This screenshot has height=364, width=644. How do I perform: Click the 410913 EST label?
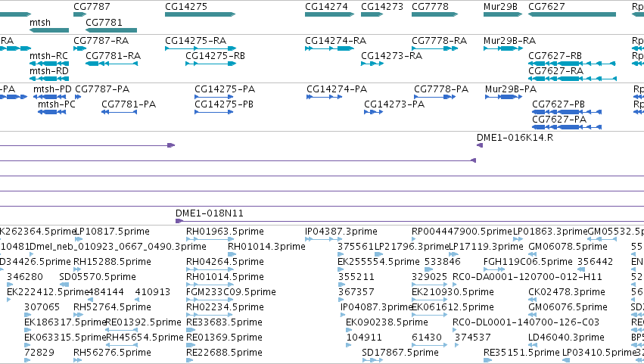153,292
